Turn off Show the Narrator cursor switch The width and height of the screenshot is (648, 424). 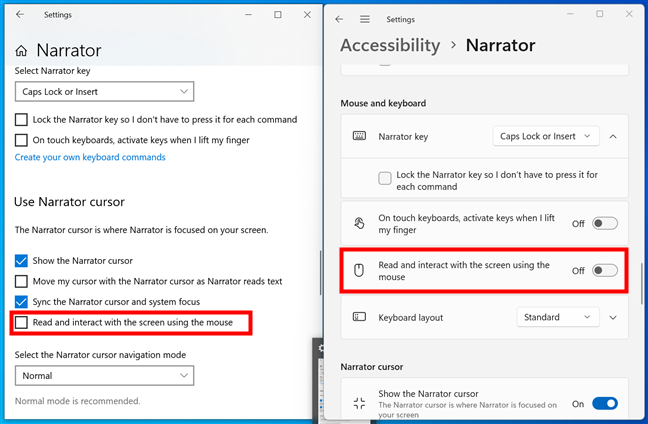coord(605,403)
